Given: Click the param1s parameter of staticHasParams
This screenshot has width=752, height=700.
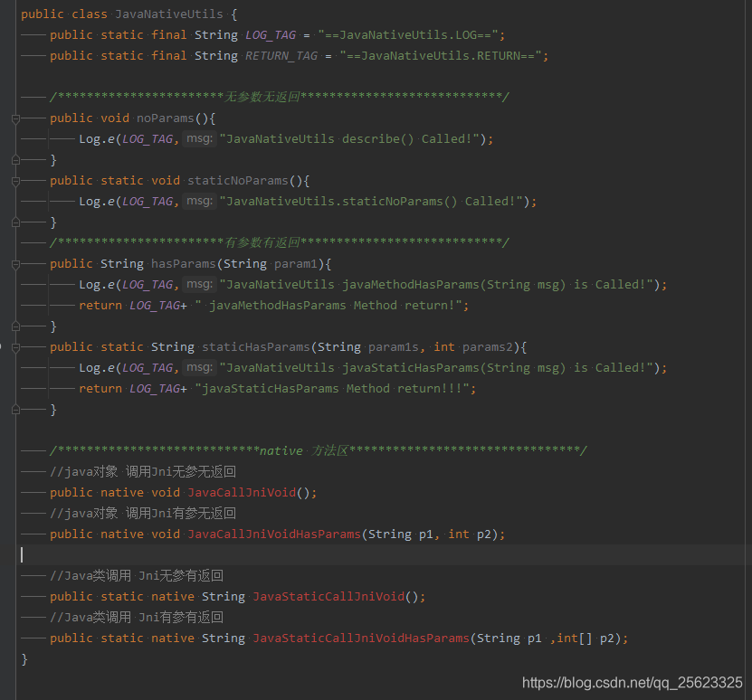Looking at the screenshot, I should [394, 347].
